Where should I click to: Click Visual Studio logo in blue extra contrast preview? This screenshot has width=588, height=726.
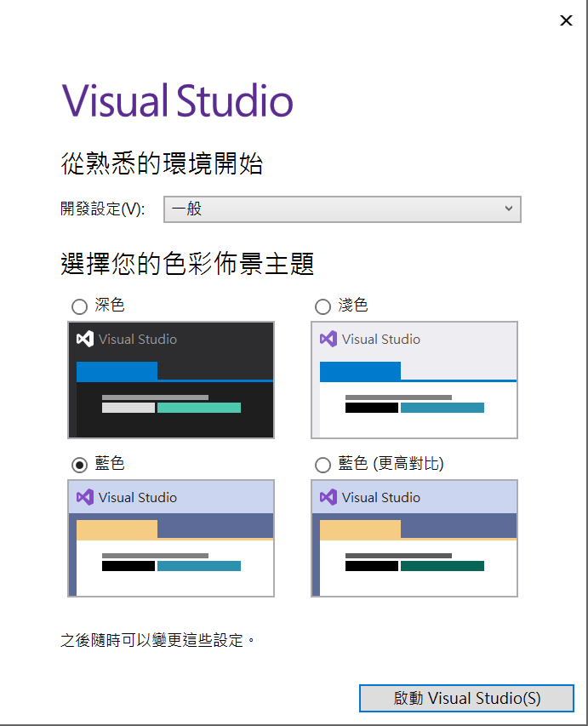[x=328, y=497]
